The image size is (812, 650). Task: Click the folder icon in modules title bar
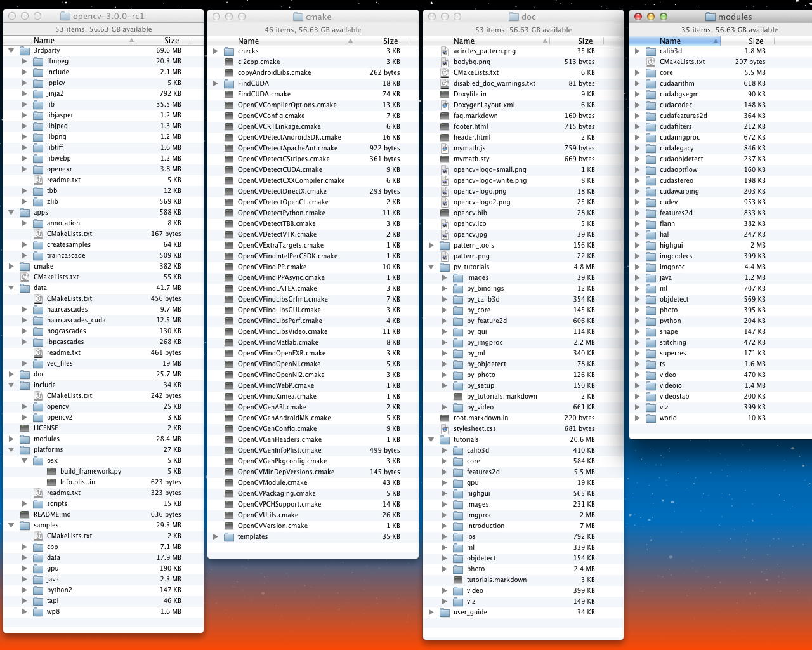[x=710, y=17]
